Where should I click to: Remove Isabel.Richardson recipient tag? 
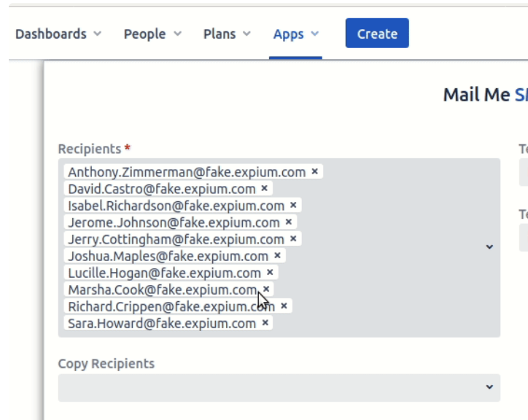click(293, 205)
